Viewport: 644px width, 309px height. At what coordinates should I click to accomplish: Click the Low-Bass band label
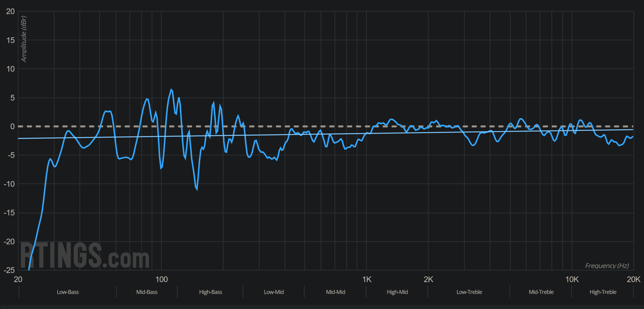68,292
